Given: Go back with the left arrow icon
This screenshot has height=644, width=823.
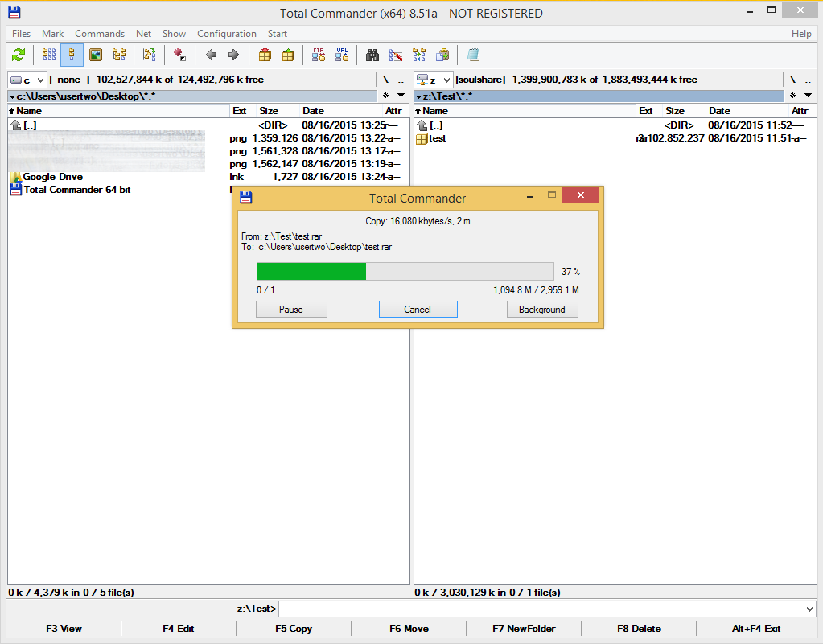Looking at the screenshot, I should pos(211,55).
